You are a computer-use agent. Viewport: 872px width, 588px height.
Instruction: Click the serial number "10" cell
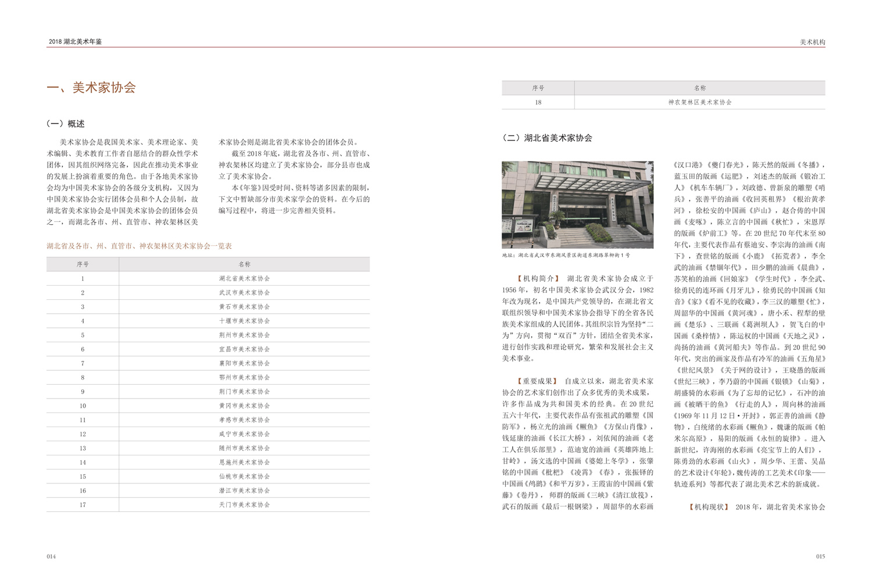83,406
